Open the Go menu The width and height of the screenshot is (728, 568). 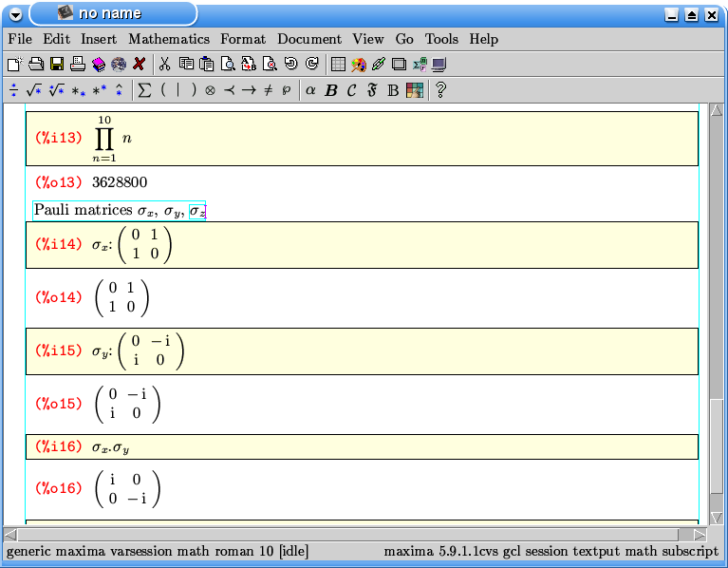pos(404,39)
